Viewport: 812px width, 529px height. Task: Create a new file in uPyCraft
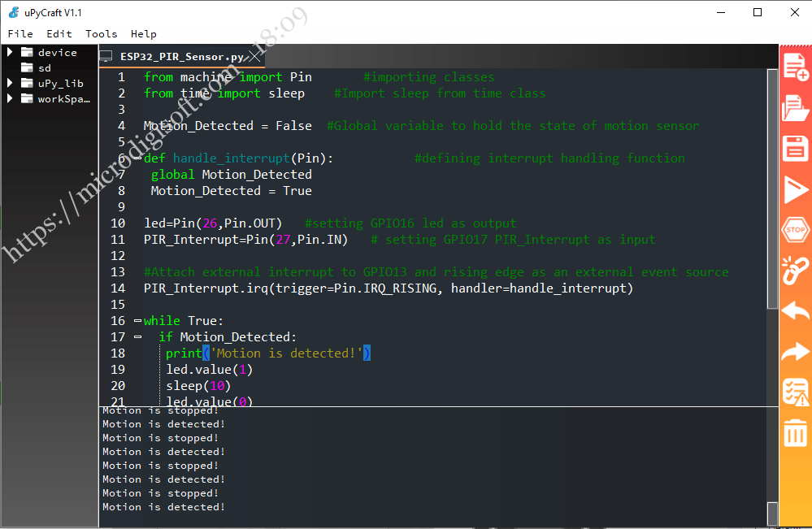click(x=795, y=65)
